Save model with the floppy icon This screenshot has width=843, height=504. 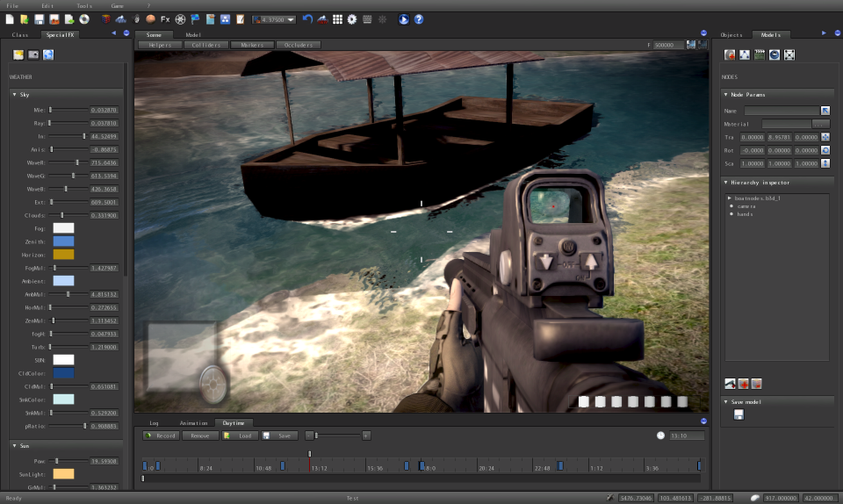739,414
